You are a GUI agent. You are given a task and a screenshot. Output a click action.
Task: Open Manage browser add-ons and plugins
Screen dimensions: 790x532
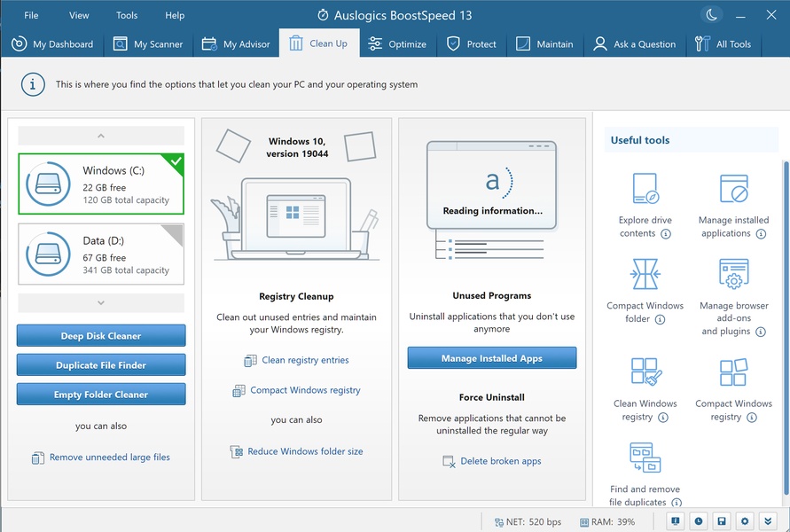tap(733, 274)
